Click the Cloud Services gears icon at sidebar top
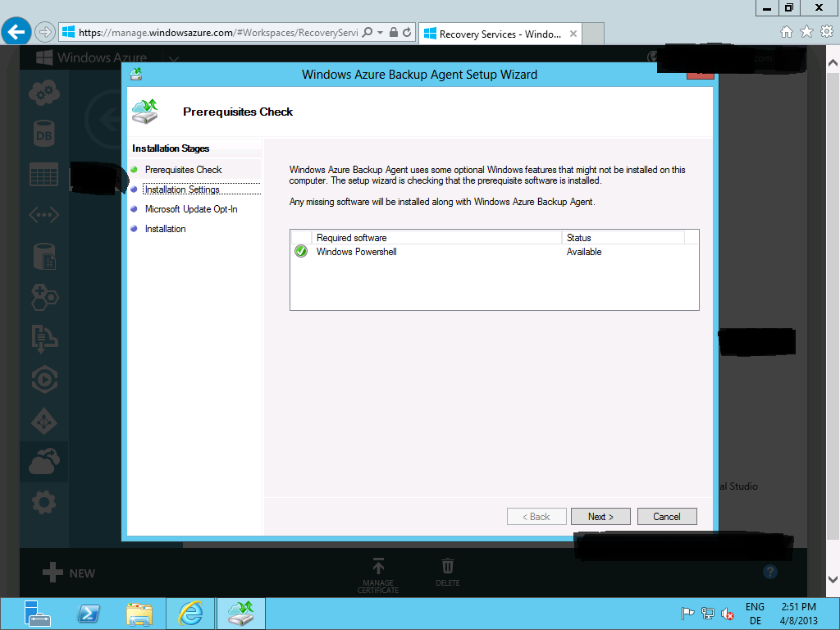This screenshot has height=630, width=840. point(43,92)
